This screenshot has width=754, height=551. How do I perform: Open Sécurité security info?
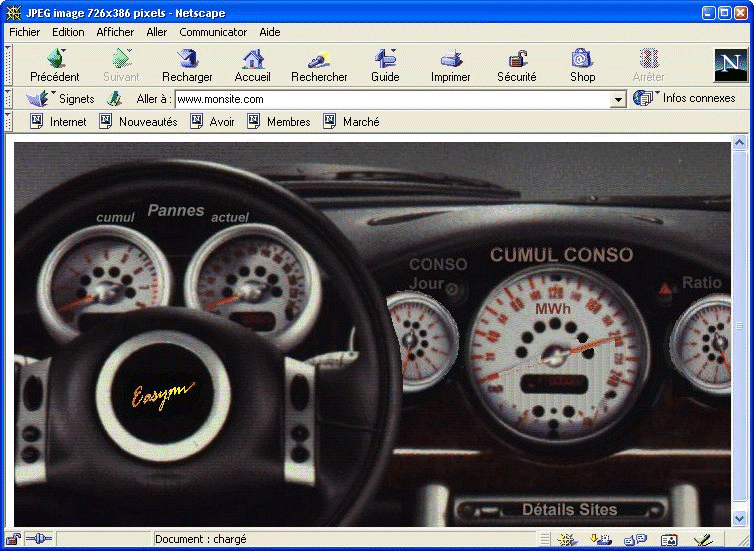pyautogui.click(x=517, y=66)
